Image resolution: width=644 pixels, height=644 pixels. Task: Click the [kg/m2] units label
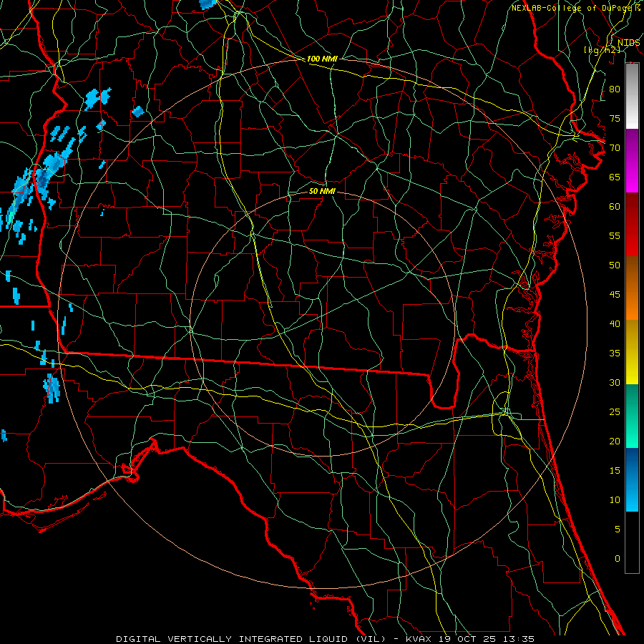click(x=602, y=50)
